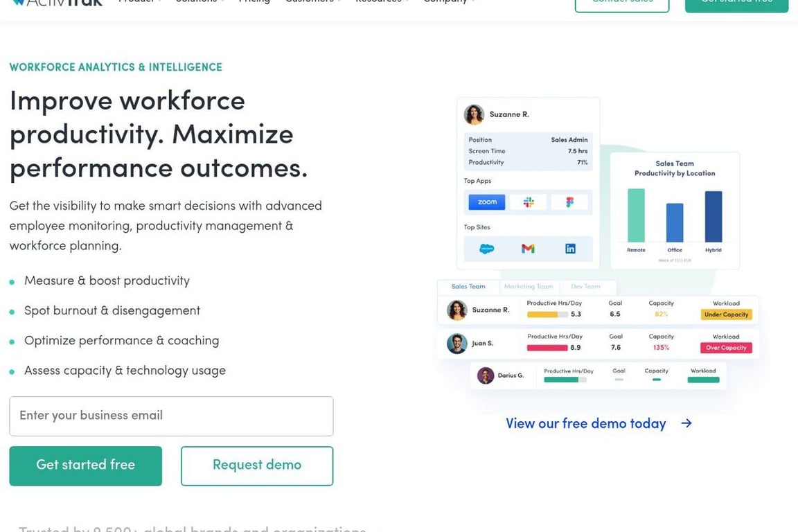Click the Salesforce cloud icon under Top Sites
798x532 pixels.
[486, 249]
